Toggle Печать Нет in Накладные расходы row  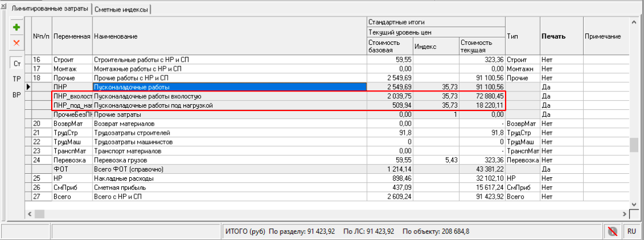[x=561, y=178]
